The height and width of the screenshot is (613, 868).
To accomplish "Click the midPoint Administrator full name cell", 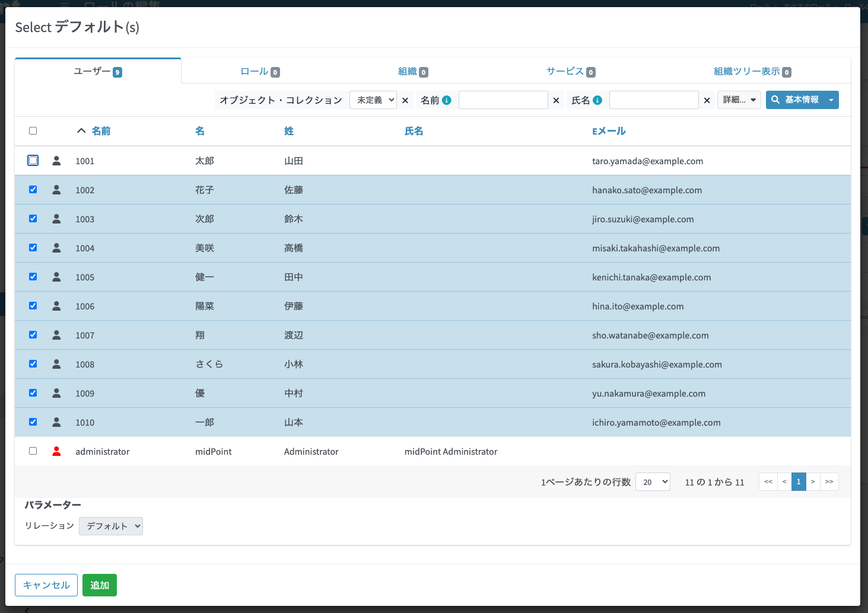I will pyautogui.click(x=451, y=452).
